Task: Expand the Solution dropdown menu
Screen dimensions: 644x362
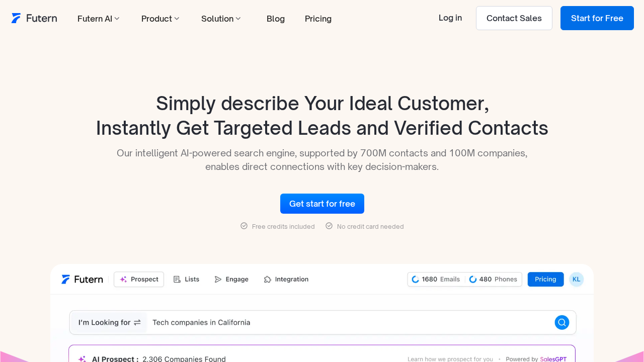Action: coord(221,19)
